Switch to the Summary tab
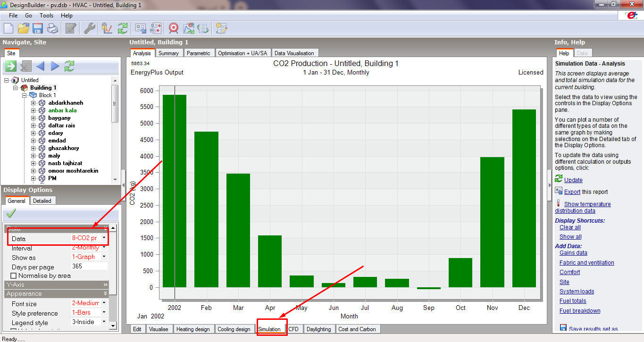The width and height of the screenshot is (644, 342). pyautogui.click(x=168, y=53)
